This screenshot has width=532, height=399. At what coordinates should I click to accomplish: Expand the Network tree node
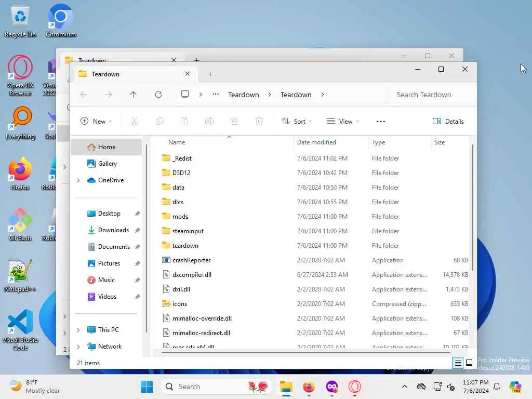(x=78, y=347)
